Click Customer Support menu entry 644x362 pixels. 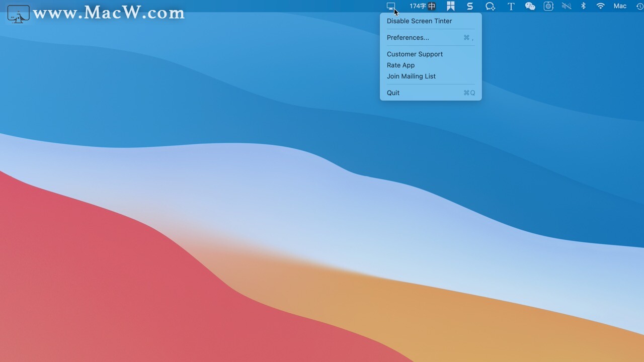pyautogui.click(x=415, y=54)
